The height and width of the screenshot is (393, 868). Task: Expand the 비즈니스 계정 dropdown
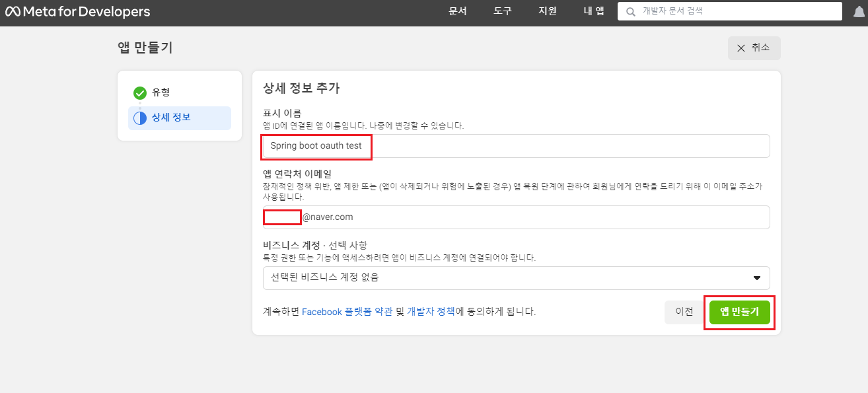coord(517,278)
